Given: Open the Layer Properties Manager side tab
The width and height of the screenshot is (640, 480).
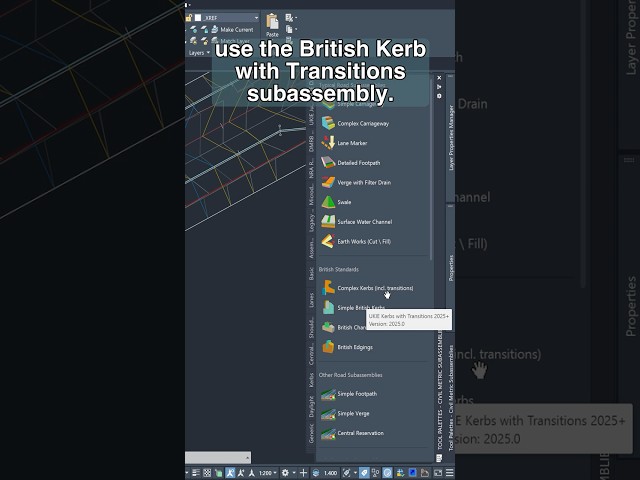Looking at the screenshot, I should (x=451, y=138).
